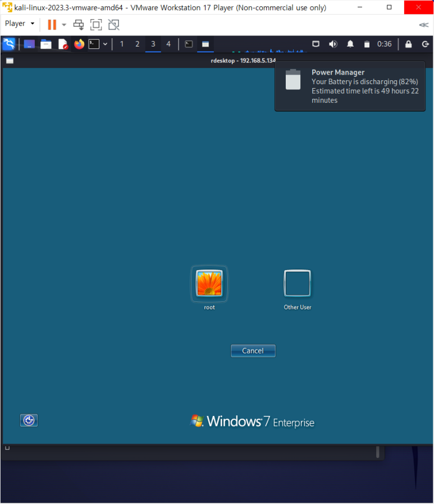Viewport: 434px width, 504px height.
Task: Select the rdesktop window taskbar button
Action: click(x=205, y=44)
